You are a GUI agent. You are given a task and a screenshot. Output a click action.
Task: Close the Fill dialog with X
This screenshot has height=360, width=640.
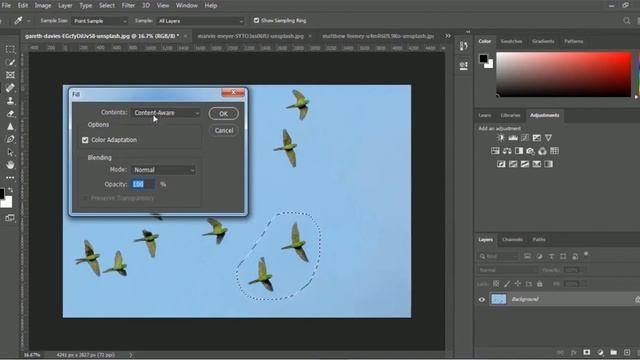click(233, 93)
